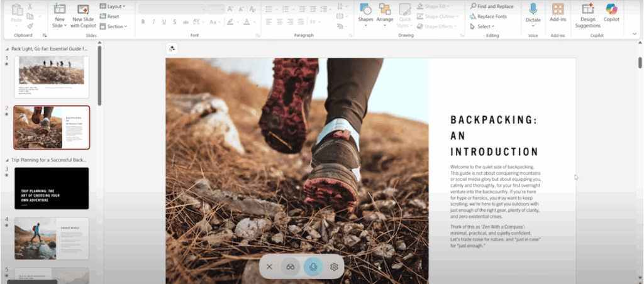The width and height of the screenshot is (644, 284).
Task: Click the glasses icon in floating toolbar
Action: (291, 266)
